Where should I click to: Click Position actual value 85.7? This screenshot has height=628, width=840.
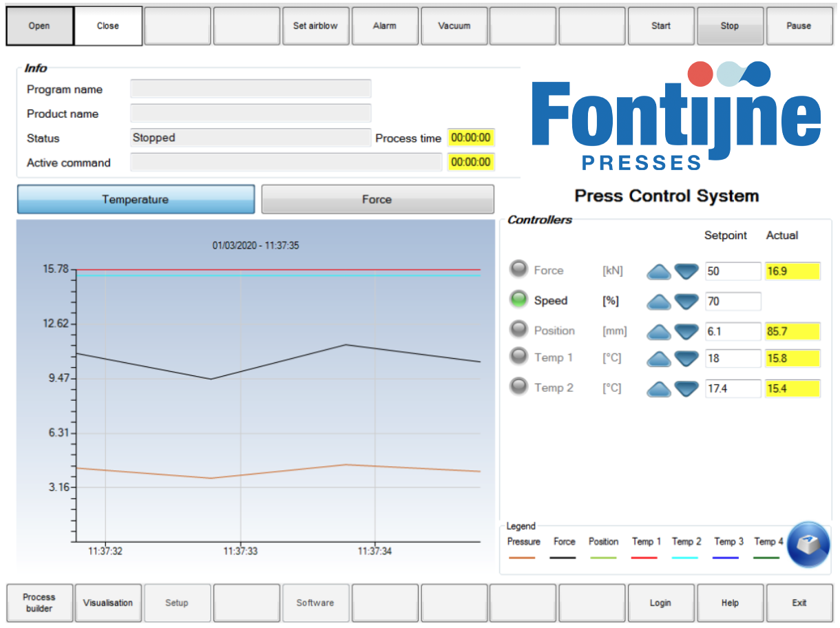[792, 332]
